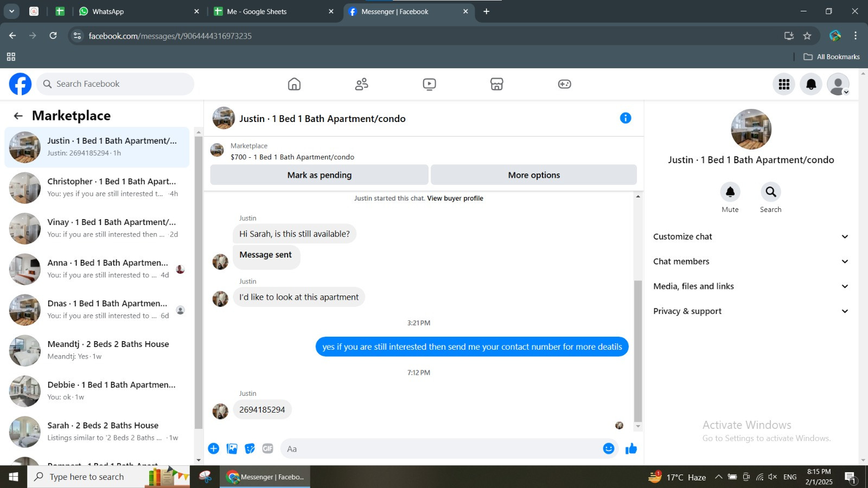The height and width of the screenshot is (488, 868).
Task: Open a new browser tab
Action: click(487, 11)
